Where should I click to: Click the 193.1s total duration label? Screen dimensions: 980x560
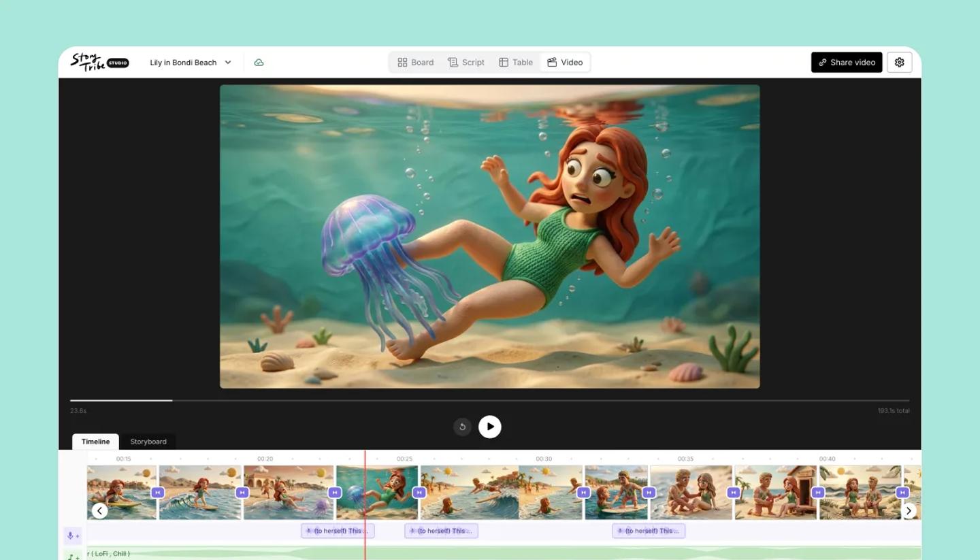click(894, 411)
